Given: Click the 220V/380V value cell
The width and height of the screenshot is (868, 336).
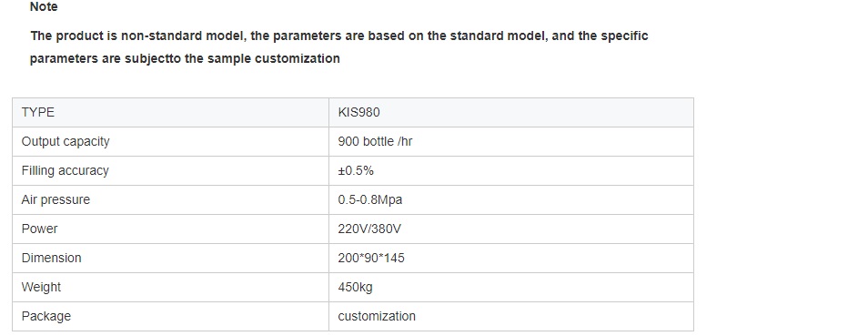Looking at the screenshot, I should (x=511, y=229).
